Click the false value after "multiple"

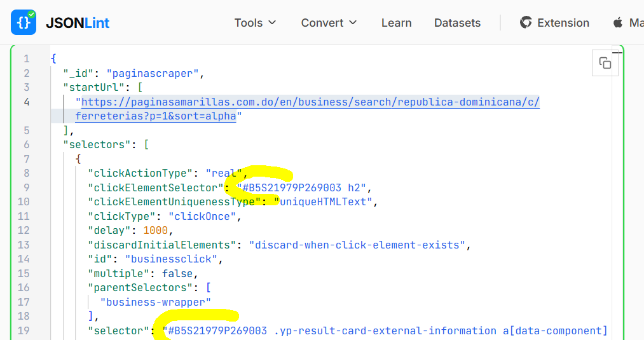[178, 273]
